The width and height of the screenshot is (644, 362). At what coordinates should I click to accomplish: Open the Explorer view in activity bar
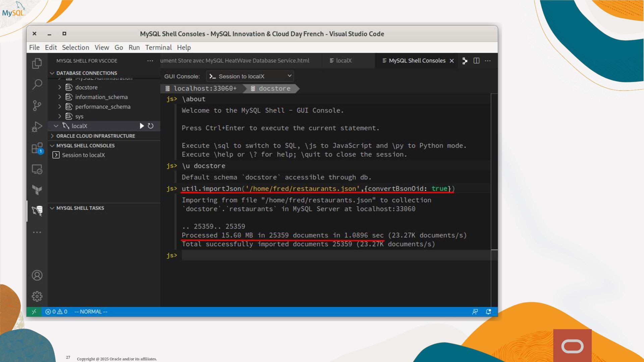tap(37, 63)
